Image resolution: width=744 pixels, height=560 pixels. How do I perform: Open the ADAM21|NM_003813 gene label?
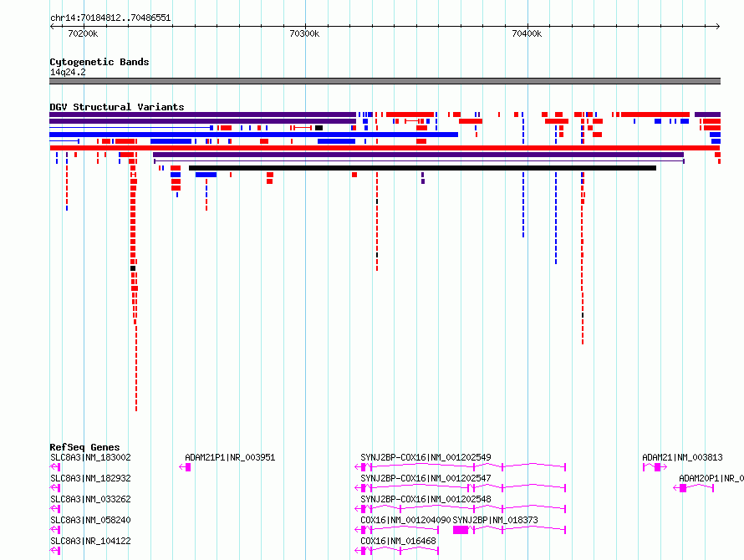click(x=682, y=457)
